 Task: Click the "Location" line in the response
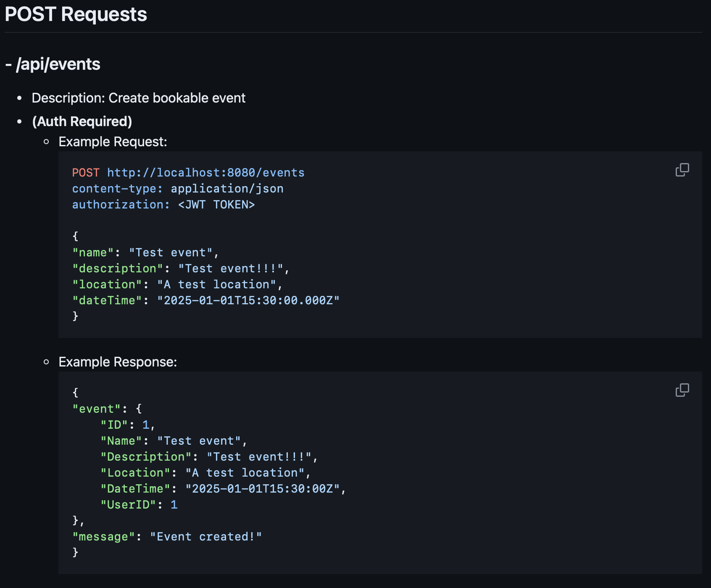pos(205,473)
